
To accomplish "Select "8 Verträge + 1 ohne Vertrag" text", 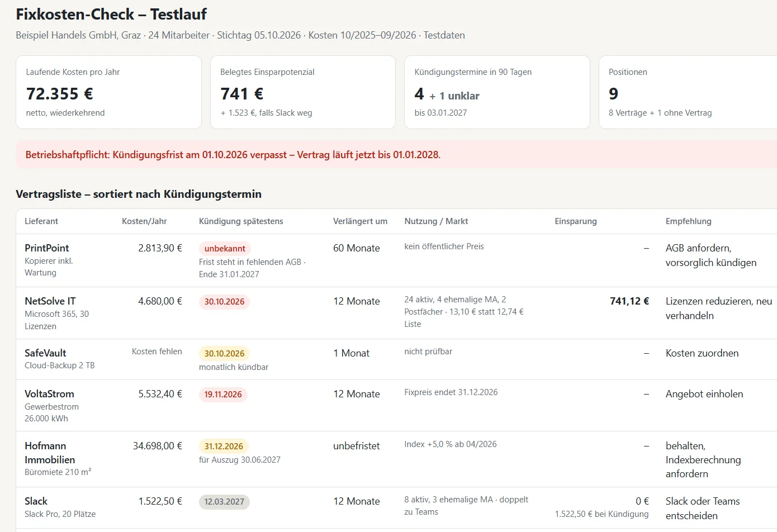I will tap(660, 113).
